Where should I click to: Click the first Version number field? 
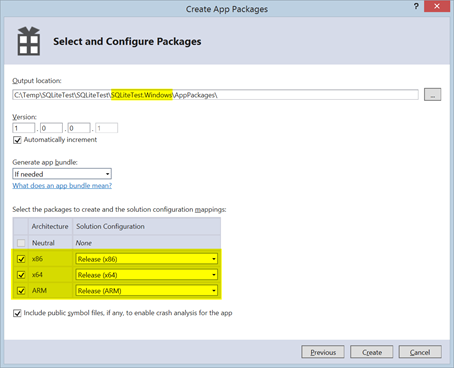[24, 128]
